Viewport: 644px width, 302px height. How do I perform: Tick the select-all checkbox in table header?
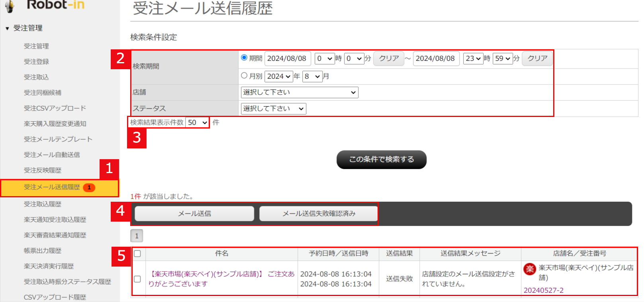[x=137, y=253]
